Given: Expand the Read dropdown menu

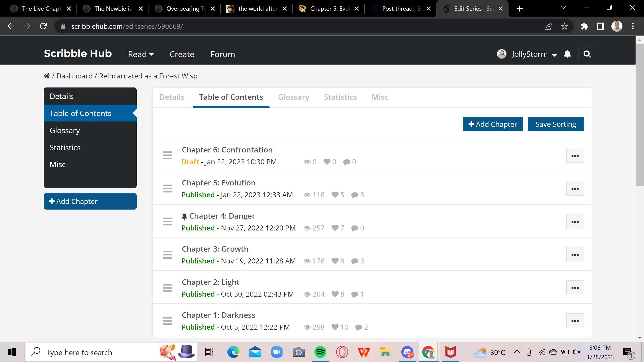Looking at the screenshot, I should point(141,54).
